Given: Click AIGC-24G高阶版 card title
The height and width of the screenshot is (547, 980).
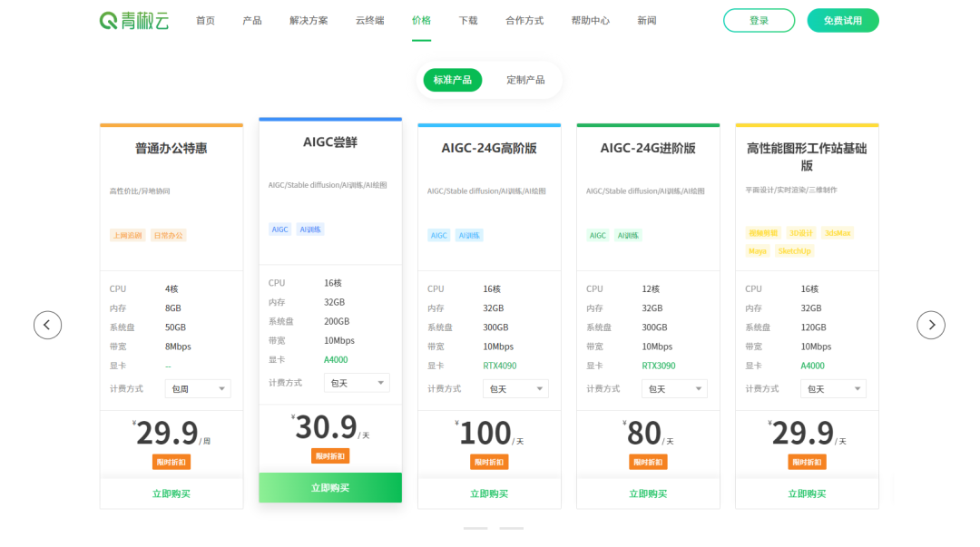Looking at the screenshot, I should 489,148.
